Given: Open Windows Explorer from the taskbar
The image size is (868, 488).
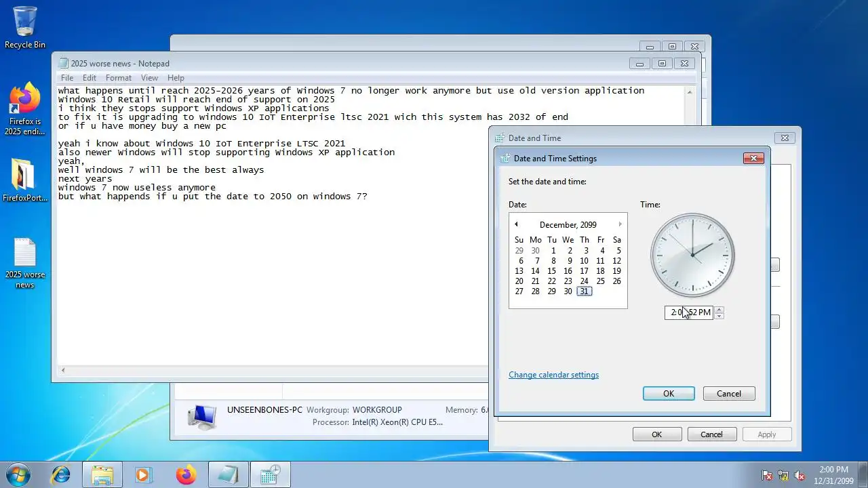Looking at the screenshot, I should pyautogui.click(x=102, y=474).
